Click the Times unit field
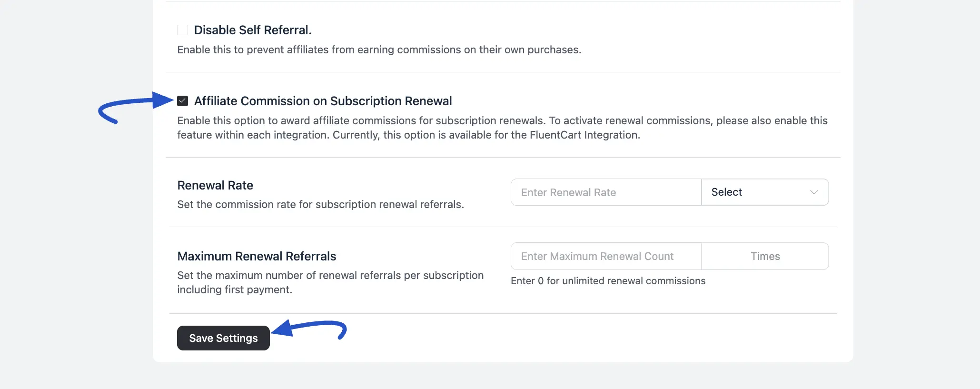This screenshot has height=389, width=980. pos(764,256)
